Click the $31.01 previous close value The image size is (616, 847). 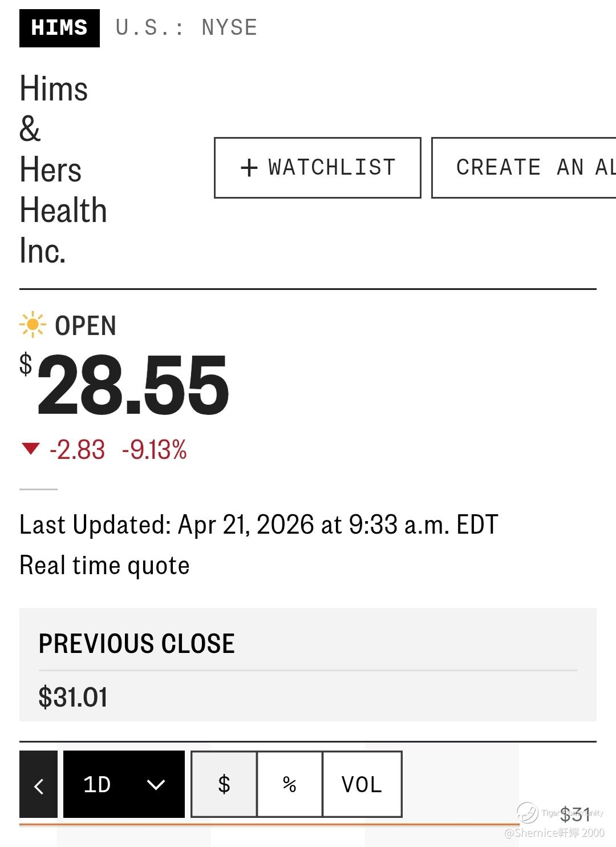click(73, 697)
